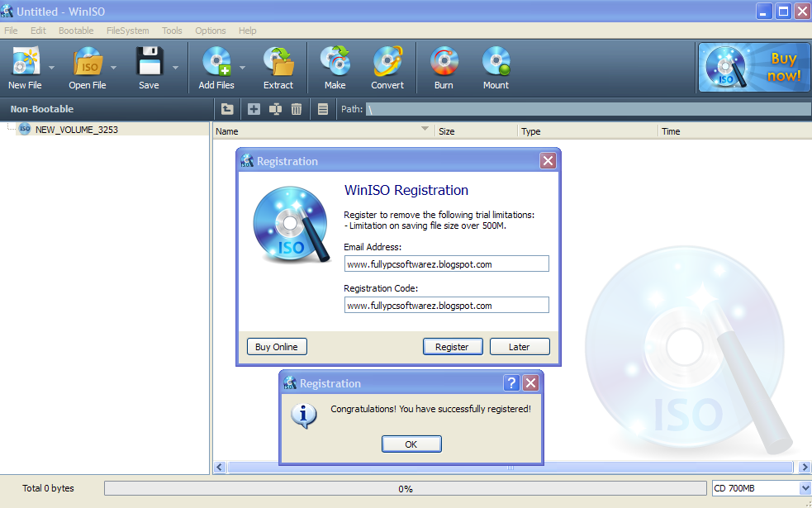This screenshot has height=508, width=812.
Task: Click the Mount disc icon
Action: 496,60
